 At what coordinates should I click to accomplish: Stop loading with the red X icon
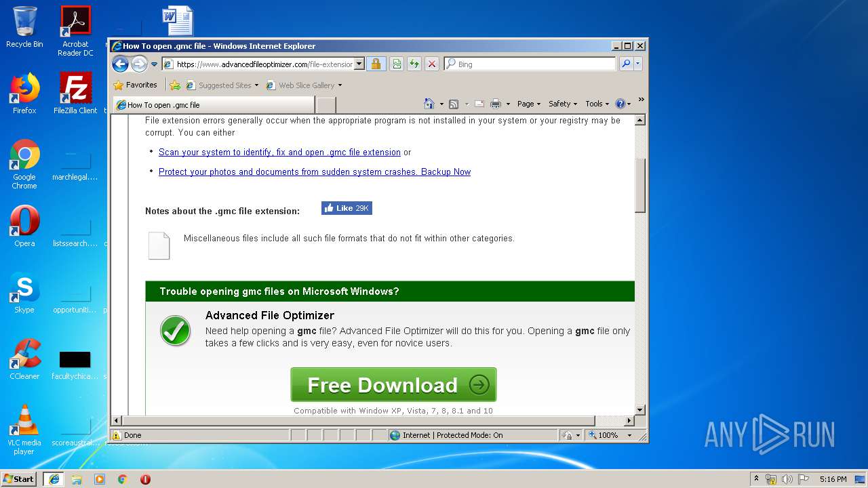pos(431,64)
